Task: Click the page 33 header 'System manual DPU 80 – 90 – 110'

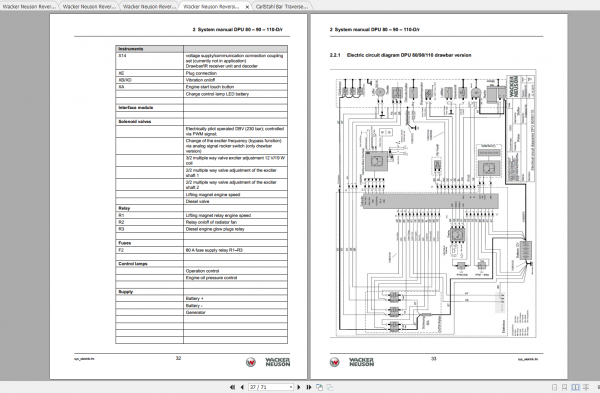Action: (375, 29)
